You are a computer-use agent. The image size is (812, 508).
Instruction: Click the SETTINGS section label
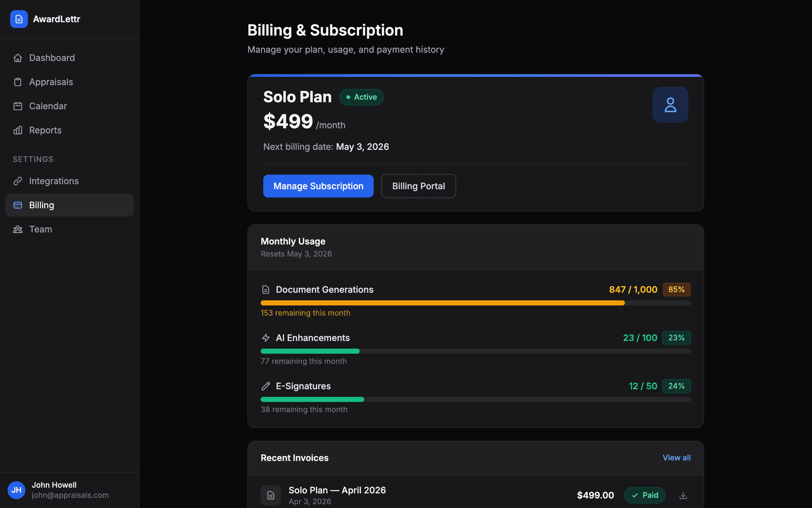tap(33, 159)
